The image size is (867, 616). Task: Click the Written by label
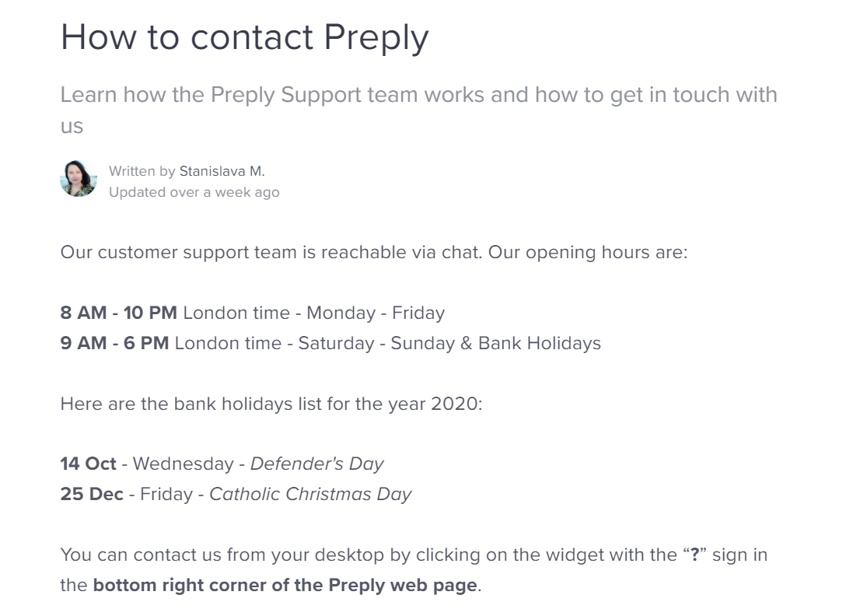click(142, 171)
